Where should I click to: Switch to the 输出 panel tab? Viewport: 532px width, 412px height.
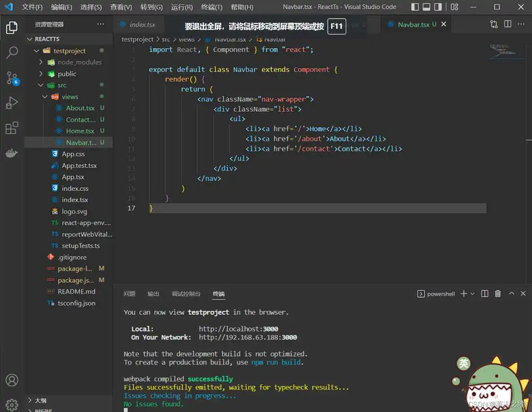[153, 294]
